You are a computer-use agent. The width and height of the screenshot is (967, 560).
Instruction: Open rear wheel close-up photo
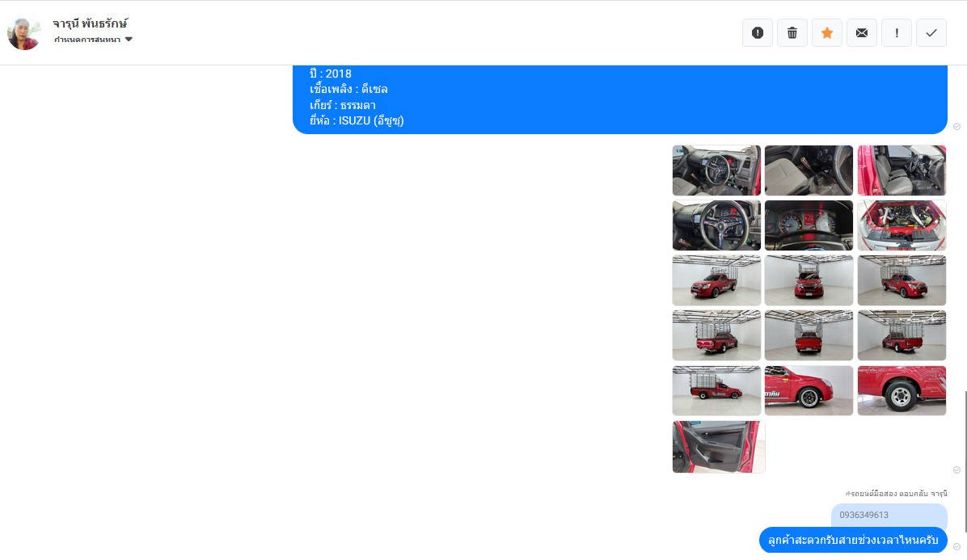[902, 390]
